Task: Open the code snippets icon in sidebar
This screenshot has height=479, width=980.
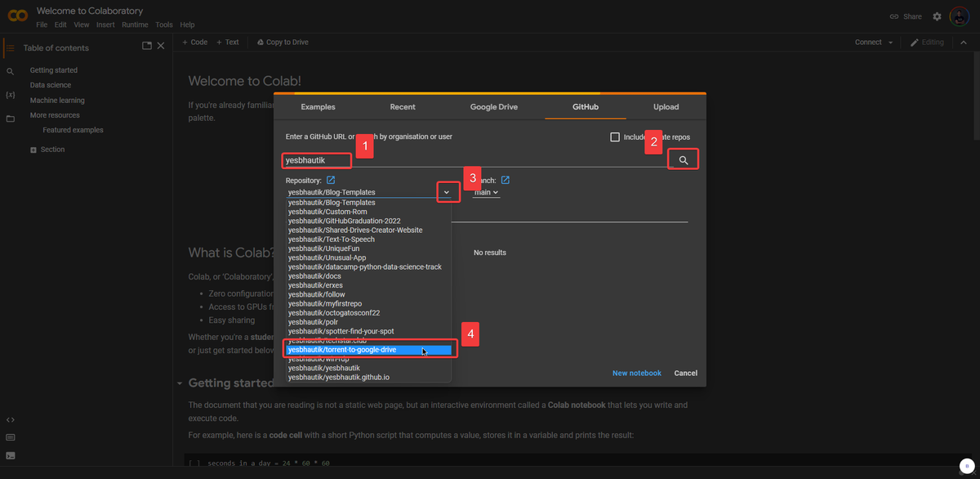Action: (x=11, y=419)
